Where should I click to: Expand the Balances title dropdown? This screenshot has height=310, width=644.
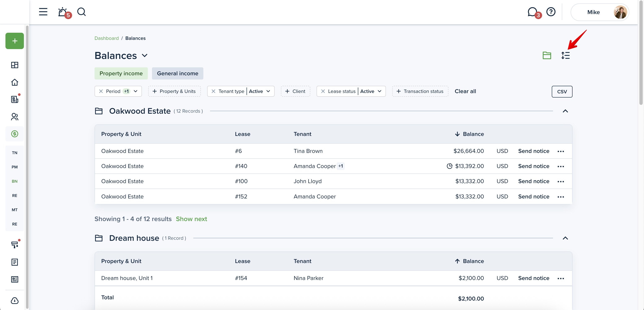(x=145, y=56)
